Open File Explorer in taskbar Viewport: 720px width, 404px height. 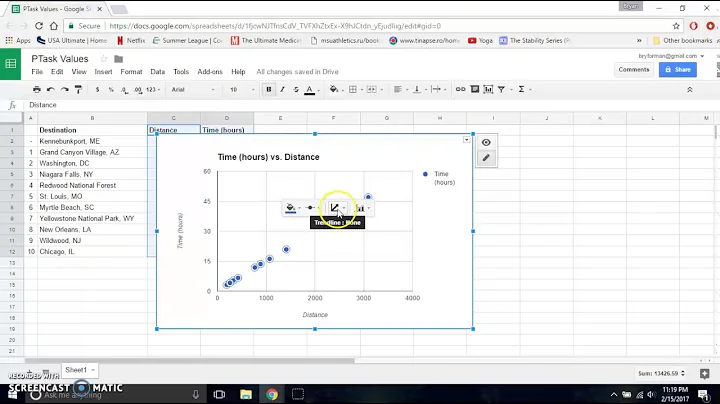(x=246, y=394)
